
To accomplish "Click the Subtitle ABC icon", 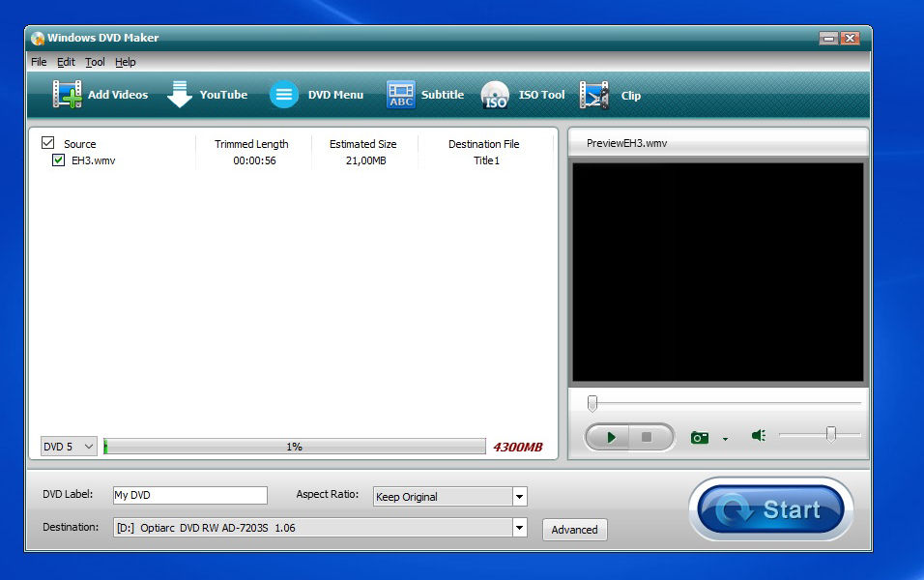I will tap(401, 95).
